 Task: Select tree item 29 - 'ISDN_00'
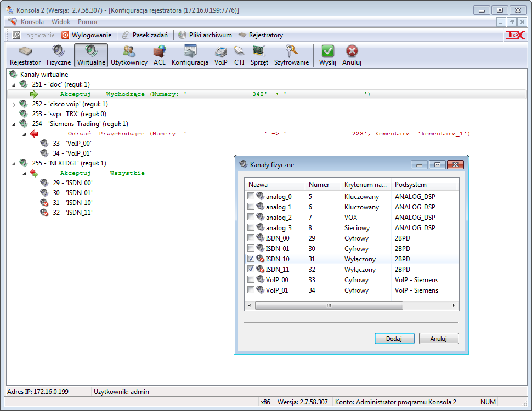[72, 183]
